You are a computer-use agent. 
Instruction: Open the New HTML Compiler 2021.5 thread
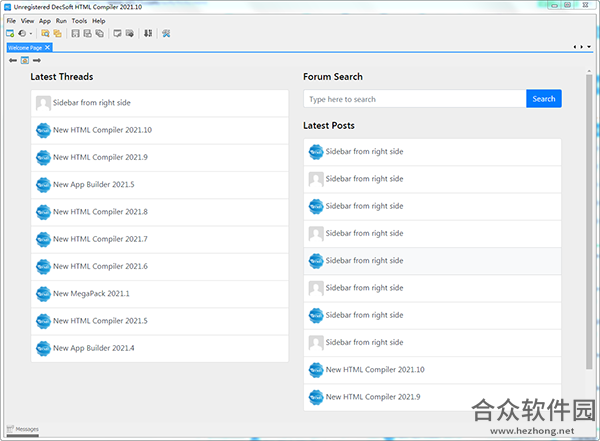[x=160, y=321]
